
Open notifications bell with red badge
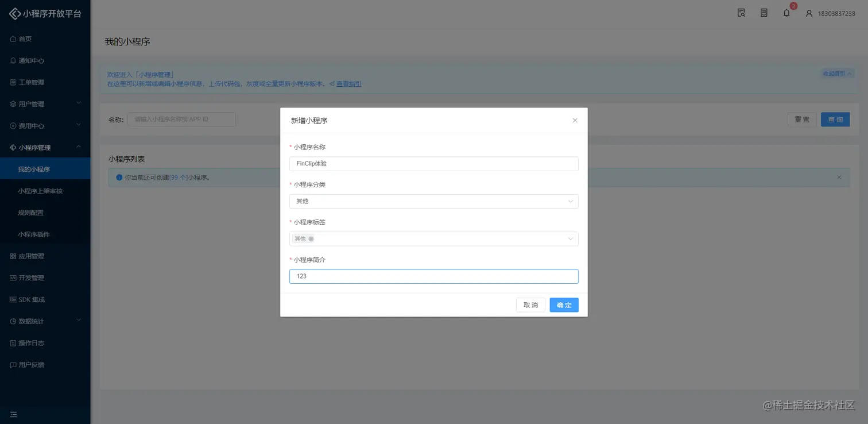(x=787, y=13)
